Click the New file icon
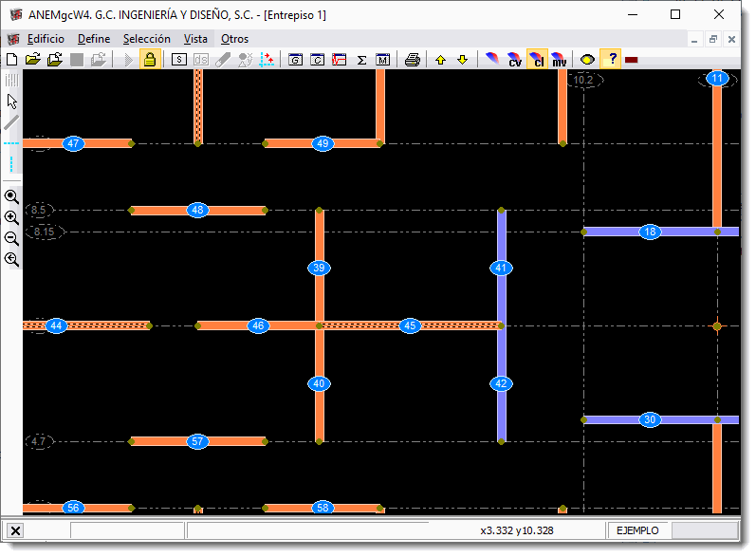The width and height of the screenshot is (756, 557). coord(11,60)
